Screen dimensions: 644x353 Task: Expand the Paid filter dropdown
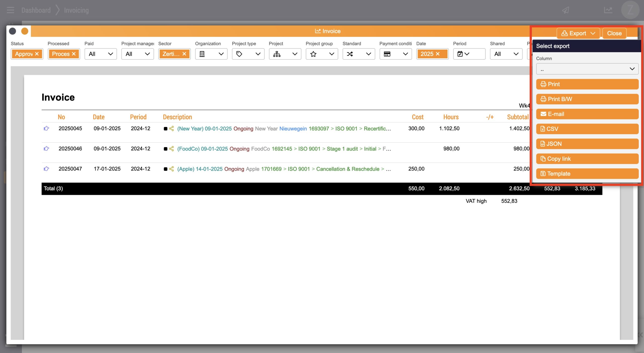[x=101, y=54]
